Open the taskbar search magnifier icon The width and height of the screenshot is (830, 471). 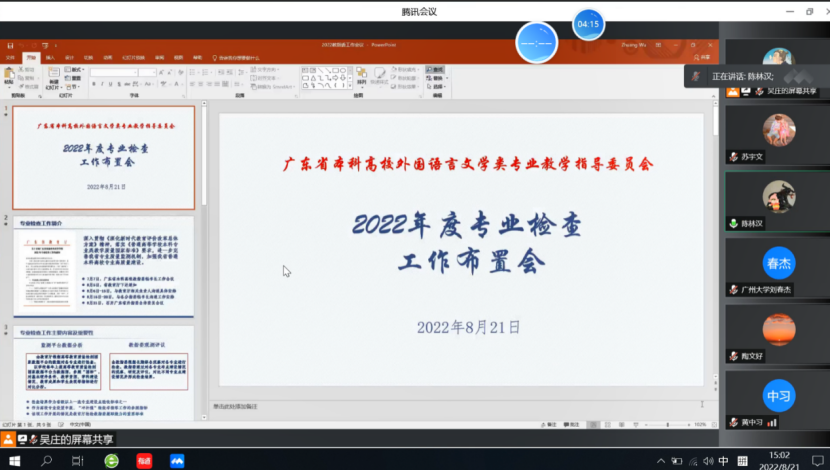pyautogui.click(x=46, y=461)
